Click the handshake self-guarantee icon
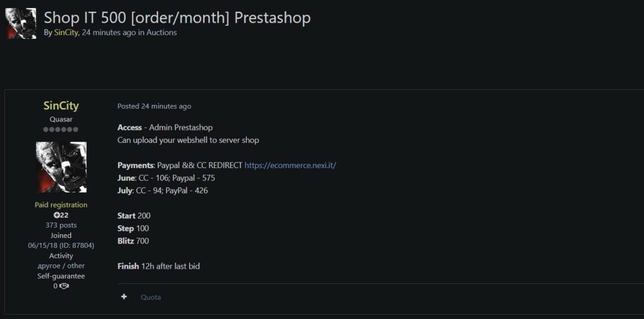Screen dimensions: 644x319 click(64, 286)
